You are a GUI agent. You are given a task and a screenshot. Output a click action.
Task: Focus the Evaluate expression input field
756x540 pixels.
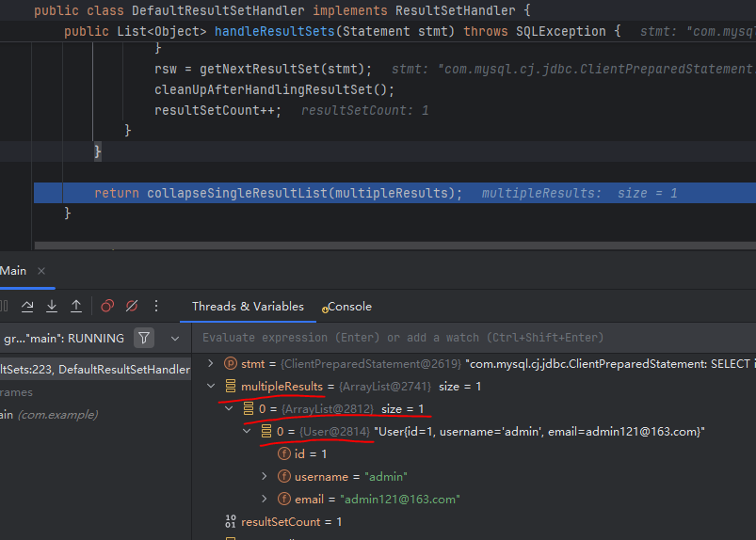(474, 338)
